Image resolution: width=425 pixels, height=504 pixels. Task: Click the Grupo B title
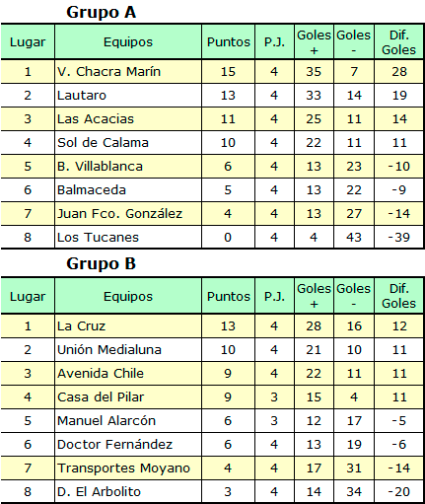[101, 264]
